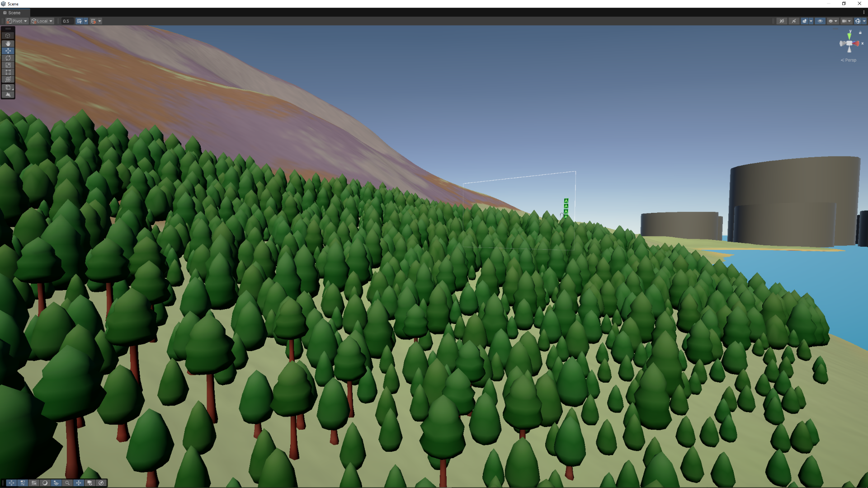The height and width of the screenshot is (488, 868).
Task: Click the cameras overlay icon
Action: [90, 483]
